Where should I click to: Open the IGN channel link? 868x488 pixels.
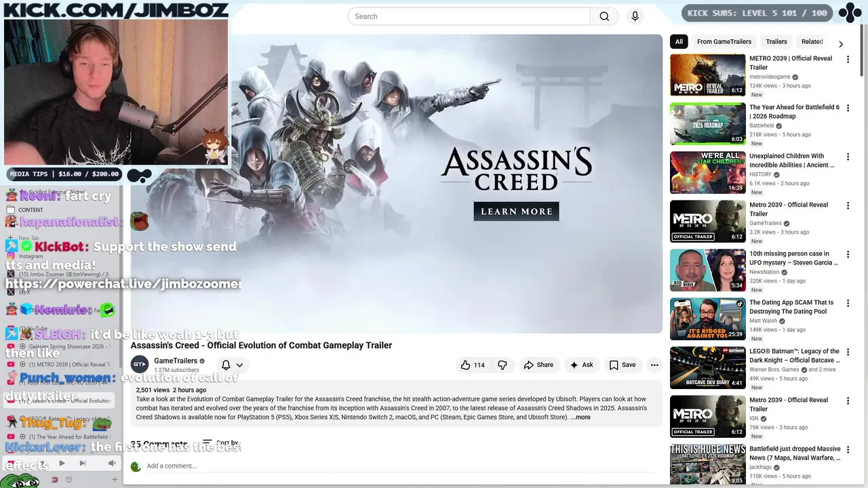(x=753, y=419)
